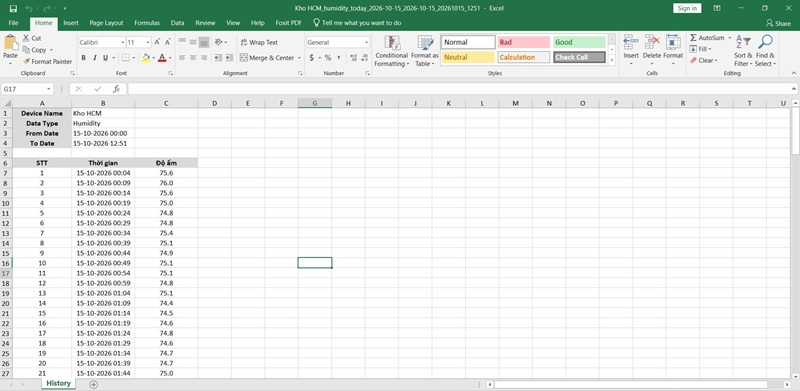Open Find & Select magnifier

coord(765,50)
